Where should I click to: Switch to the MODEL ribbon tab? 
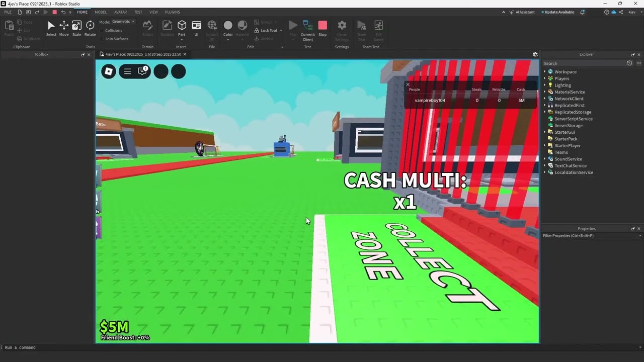click(x=101, y=12)
